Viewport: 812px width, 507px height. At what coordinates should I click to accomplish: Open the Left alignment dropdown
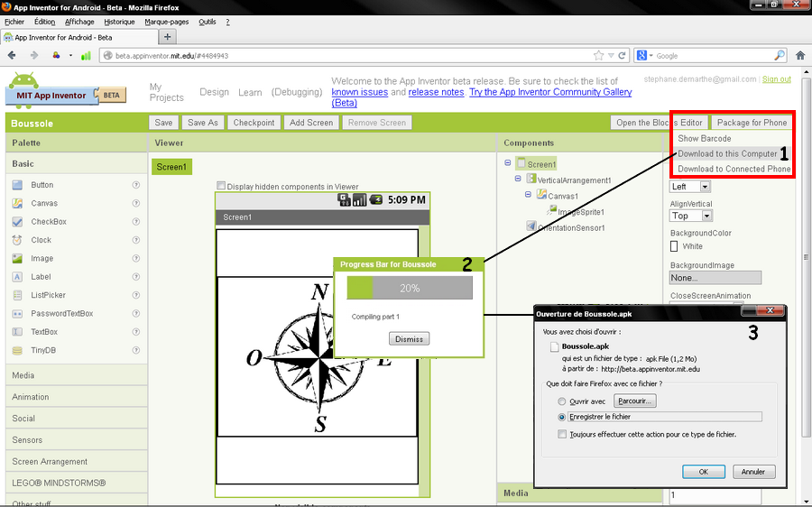point(690,187)
